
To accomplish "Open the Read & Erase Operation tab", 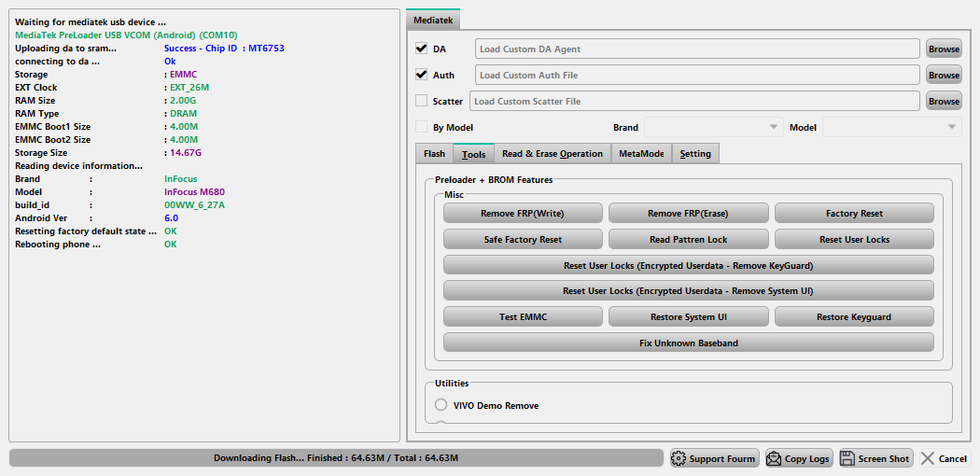I will pos(552,154).
